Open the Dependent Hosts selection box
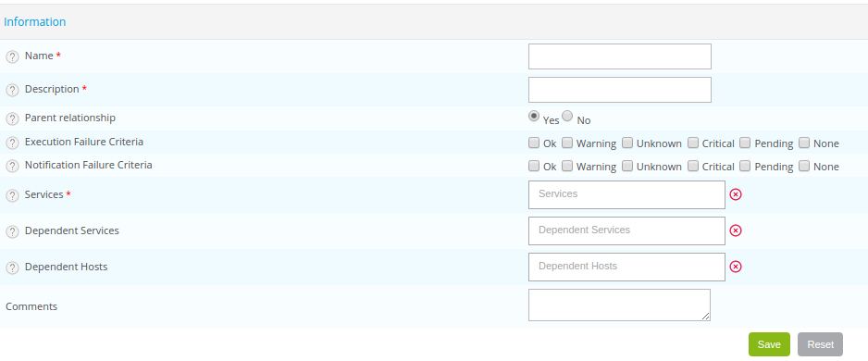The width and height of the screenshot is (868, 361). pos(626,267)
